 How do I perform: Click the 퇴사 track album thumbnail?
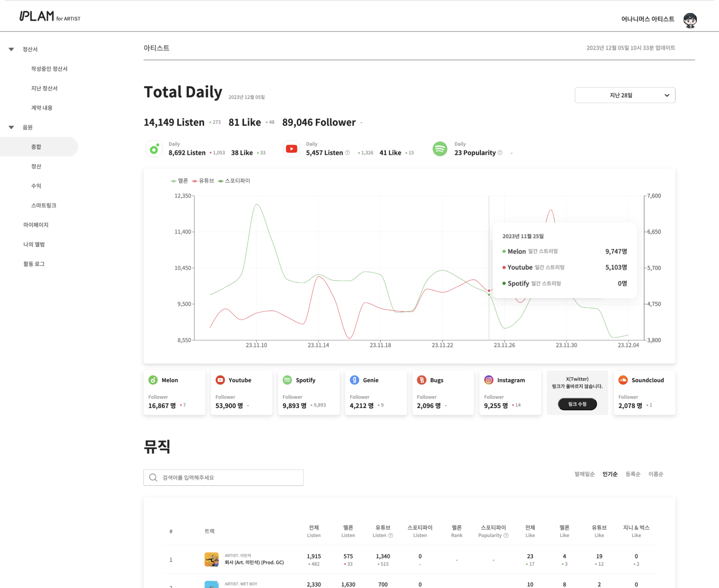(212, 560)
